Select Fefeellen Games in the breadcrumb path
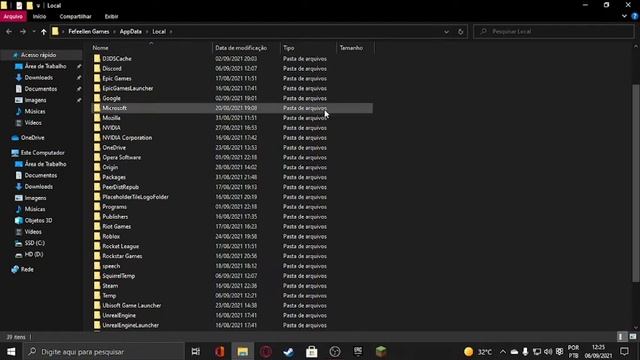The height and width of the screenshot is (360, 640). click(89, 31)
